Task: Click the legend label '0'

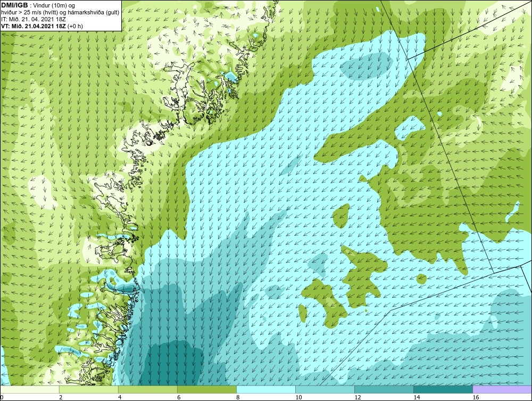Action: [x=2, y=398]
